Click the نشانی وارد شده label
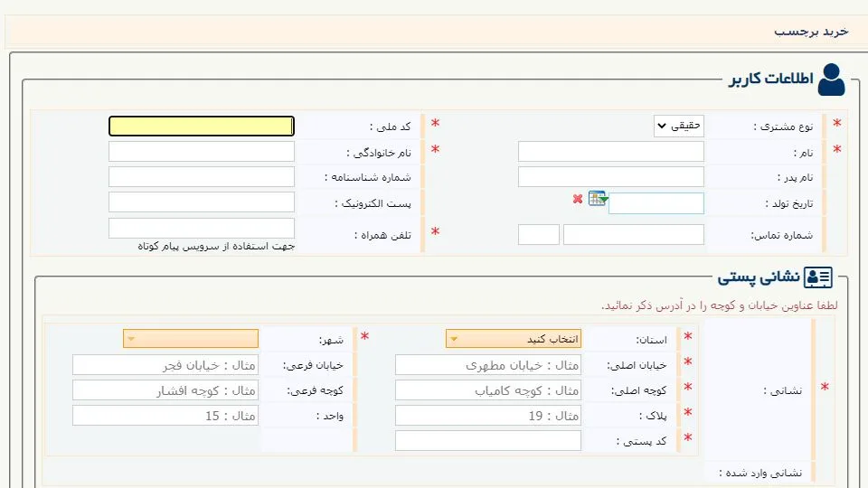Viewport: 868px width, 488px height. click(760, 473)
